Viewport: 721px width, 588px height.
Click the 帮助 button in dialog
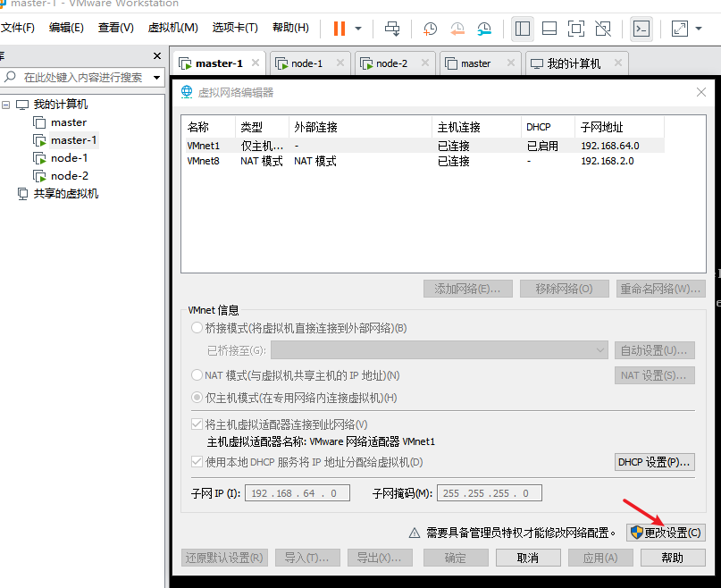pyautogui.click(x=673, y=558)
